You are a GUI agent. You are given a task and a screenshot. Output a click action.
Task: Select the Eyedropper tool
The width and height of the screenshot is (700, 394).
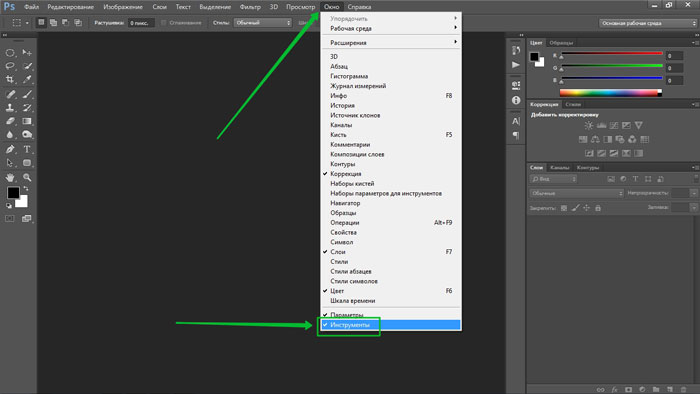pyautogui.click(x=27, y=79)
